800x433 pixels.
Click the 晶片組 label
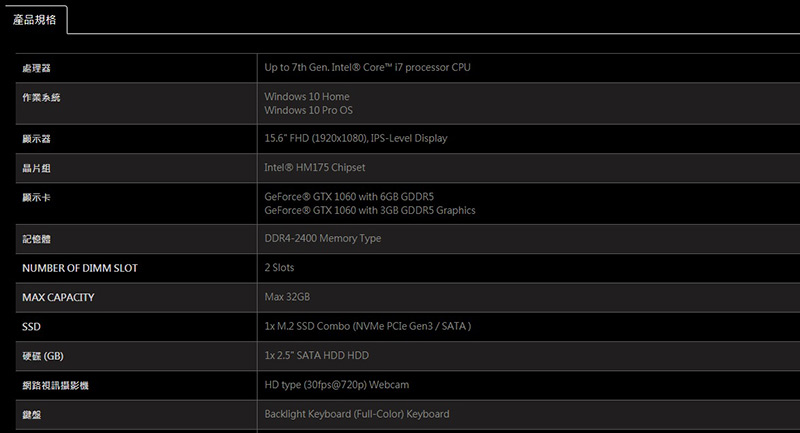[x=36, y=168]
